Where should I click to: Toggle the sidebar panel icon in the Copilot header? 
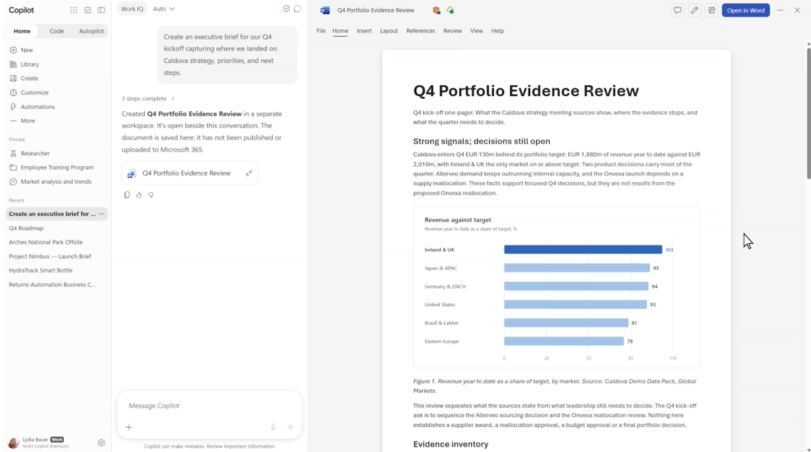tap(101, 10)
